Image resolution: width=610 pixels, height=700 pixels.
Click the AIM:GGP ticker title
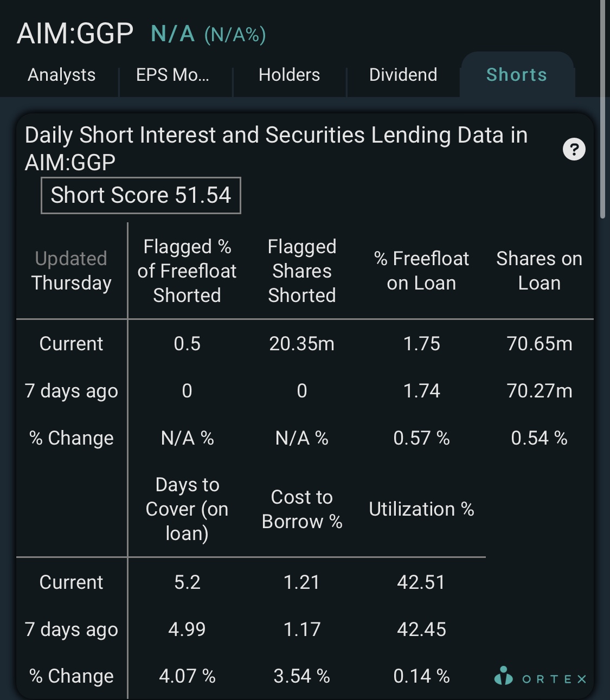coord(75,34)
